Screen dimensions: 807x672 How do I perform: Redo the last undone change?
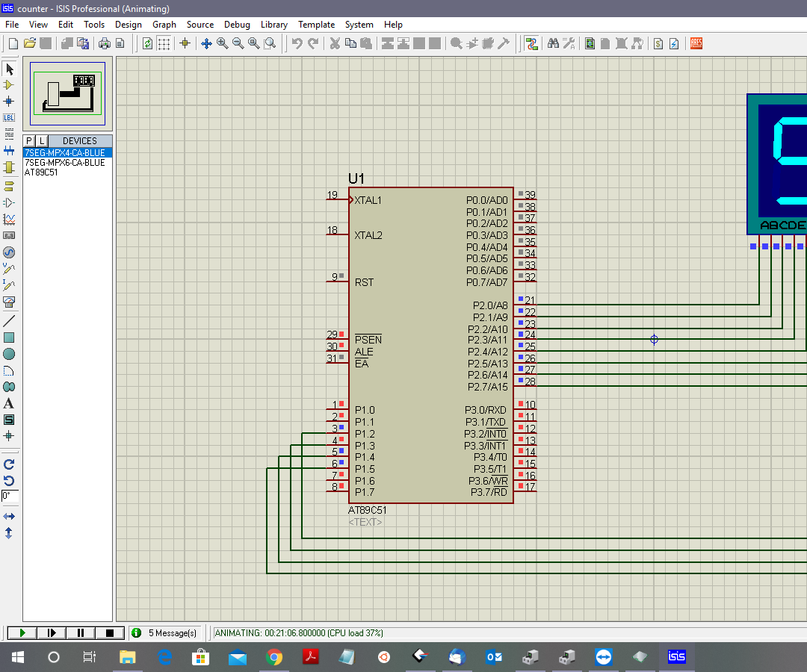click(313, 44)
